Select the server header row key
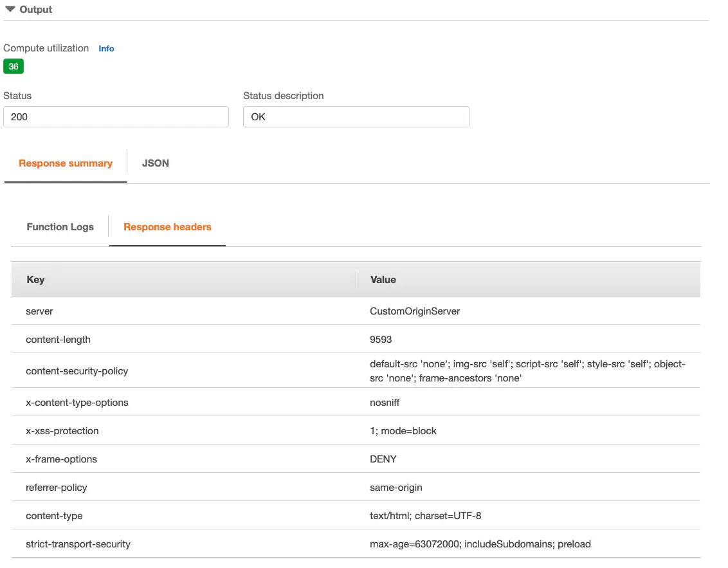This screenshot has width=728, height=568. click(39, 311)
